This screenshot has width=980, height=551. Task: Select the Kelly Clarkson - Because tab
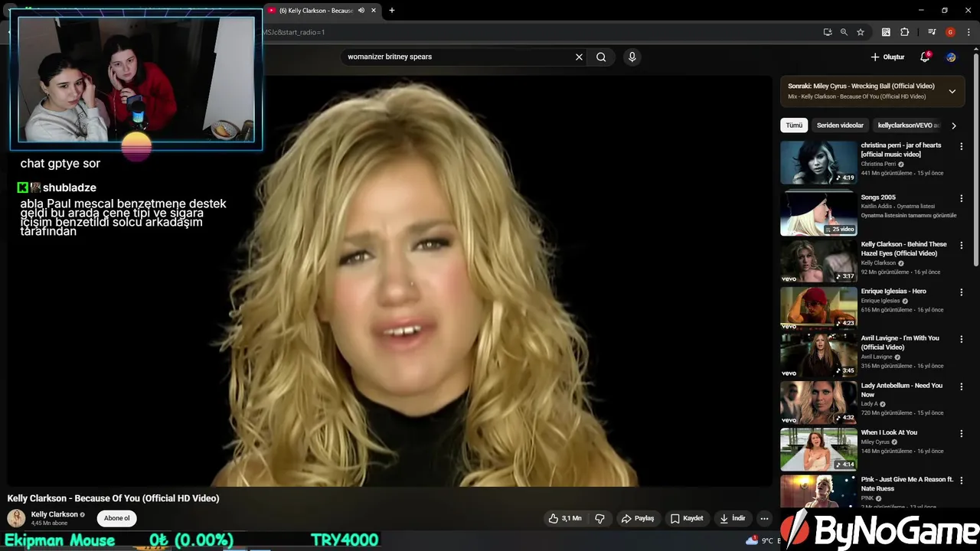(315, 11)
